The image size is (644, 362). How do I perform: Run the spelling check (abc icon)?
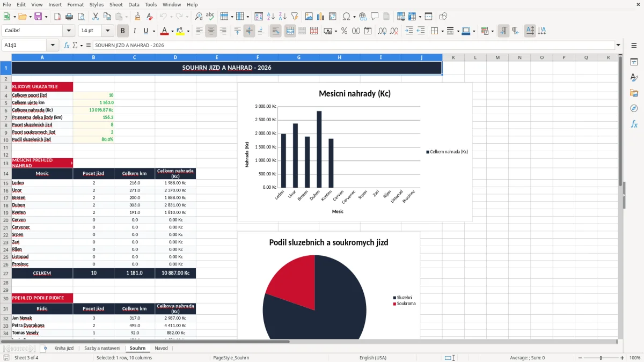[x=210, y=17]
